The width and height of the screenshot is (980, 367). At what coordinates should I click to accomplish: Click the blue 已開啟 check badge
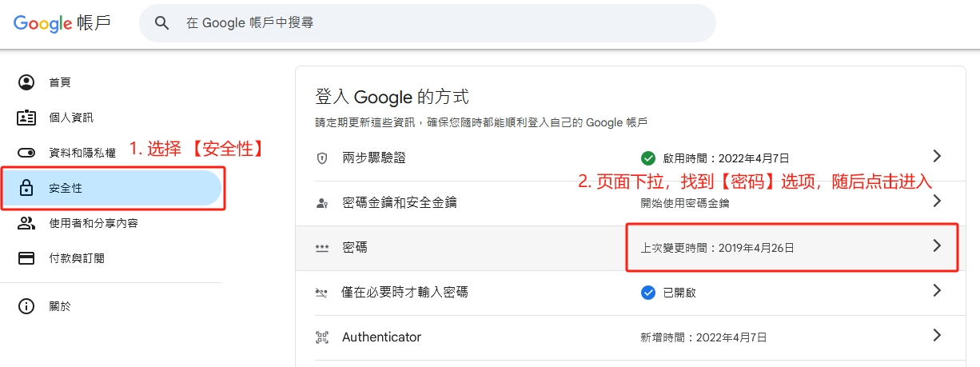(x=648, y=293)
